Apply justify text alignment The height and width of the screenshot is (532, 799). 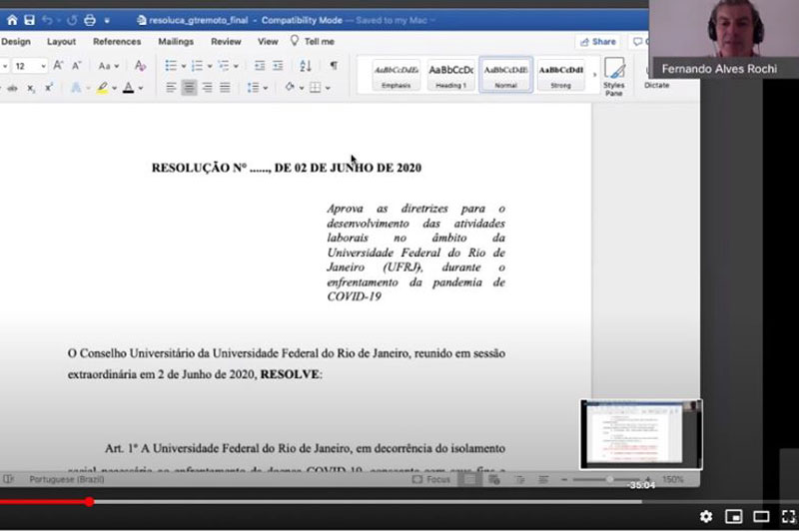[x=226, y=88]
